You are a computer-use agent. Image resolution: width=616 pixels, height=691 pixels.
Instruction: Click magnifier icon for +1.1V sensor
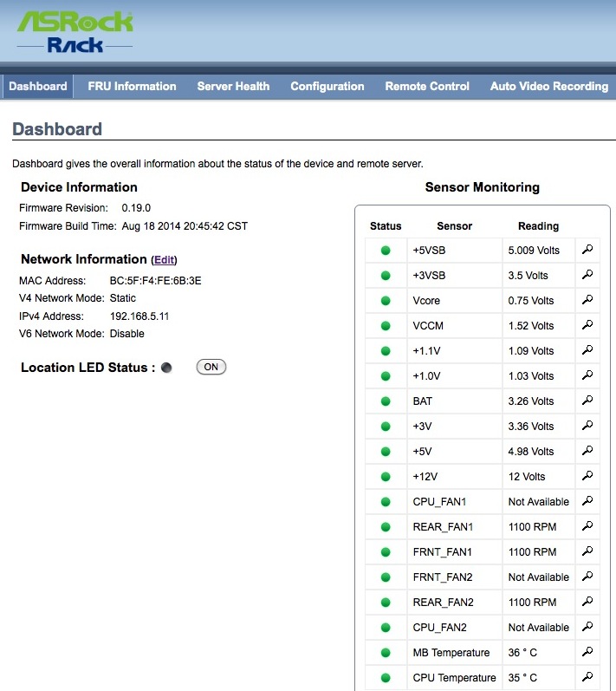coord(587,350)
